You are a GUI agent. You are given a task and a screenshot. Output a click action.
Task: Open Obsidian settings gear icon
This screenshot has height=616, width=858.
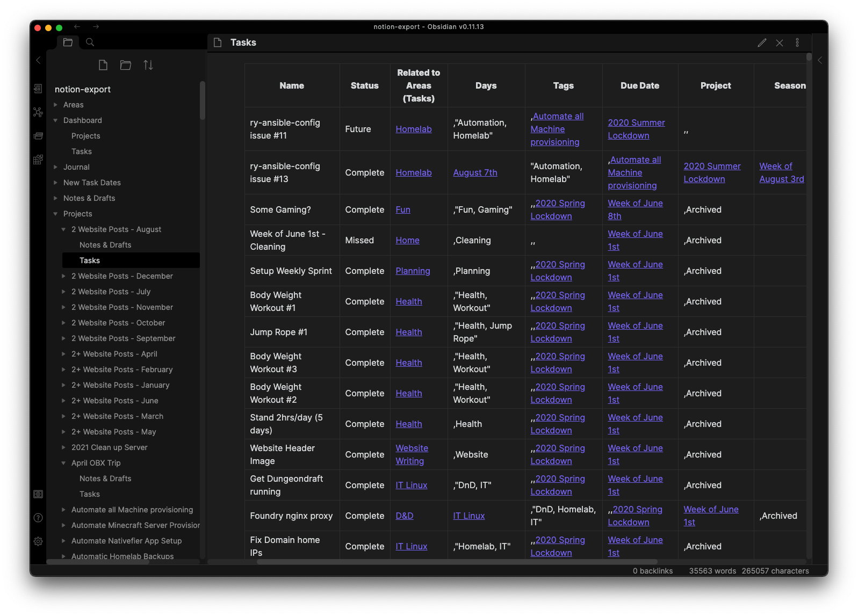[x=38, y=541]
